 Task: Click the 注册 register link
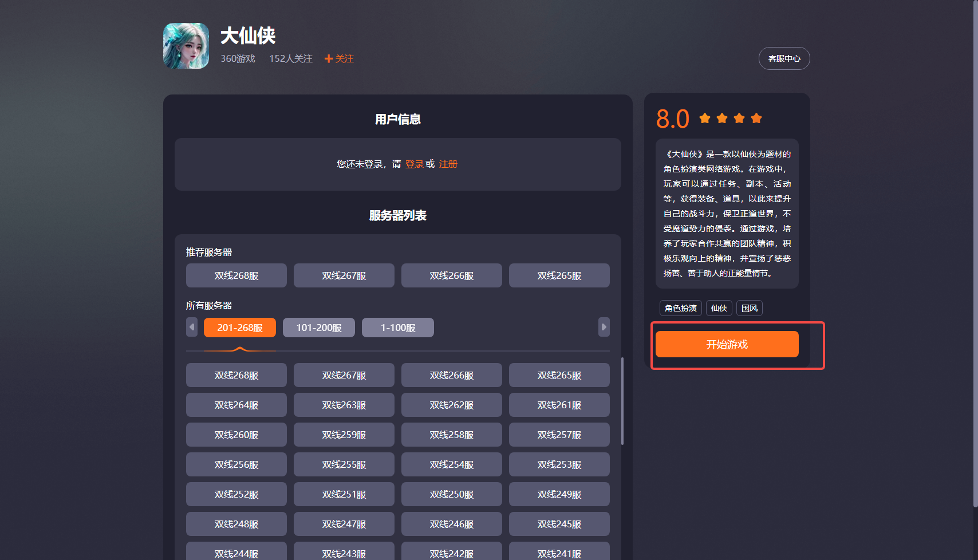click(x=448, y=164)
